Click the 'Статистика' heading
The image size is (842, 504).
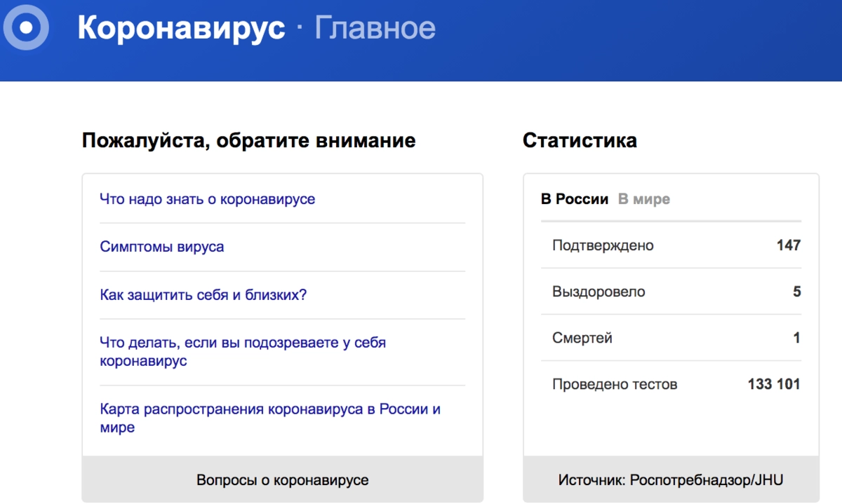[x=580, y=140]
